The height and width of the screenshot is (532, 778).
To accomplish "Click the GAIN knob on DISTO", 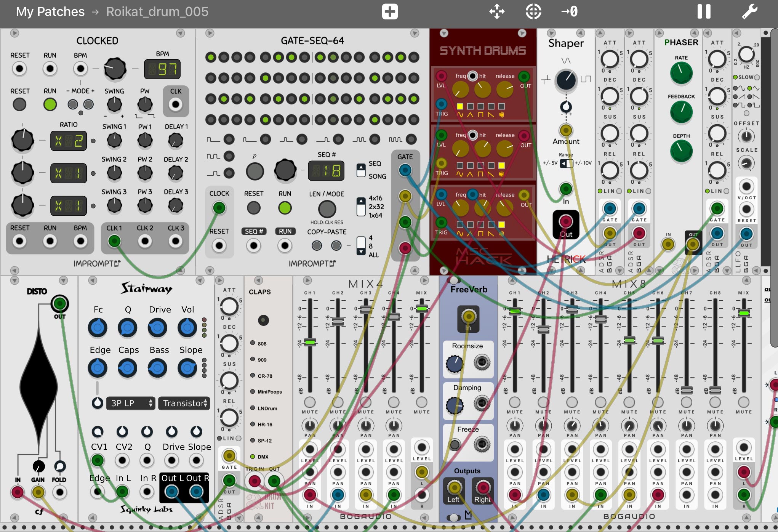I will tap(38, 466).
